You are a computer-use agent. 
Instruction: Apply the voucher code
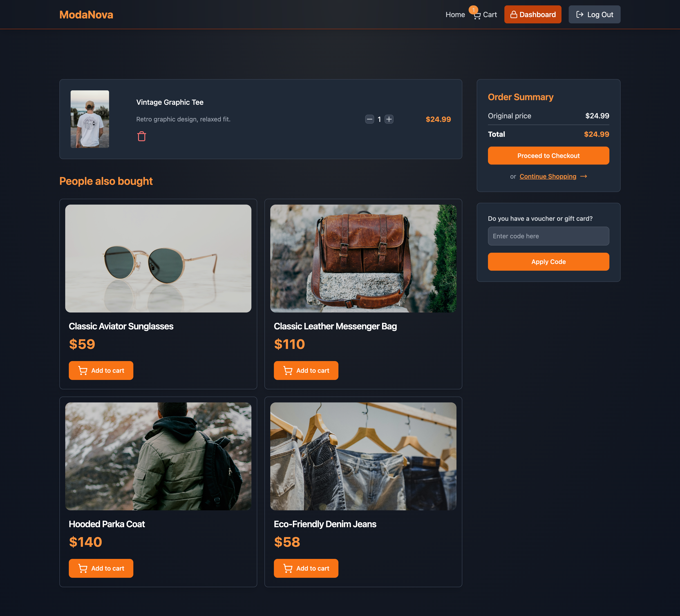click(x=548, y=262)
